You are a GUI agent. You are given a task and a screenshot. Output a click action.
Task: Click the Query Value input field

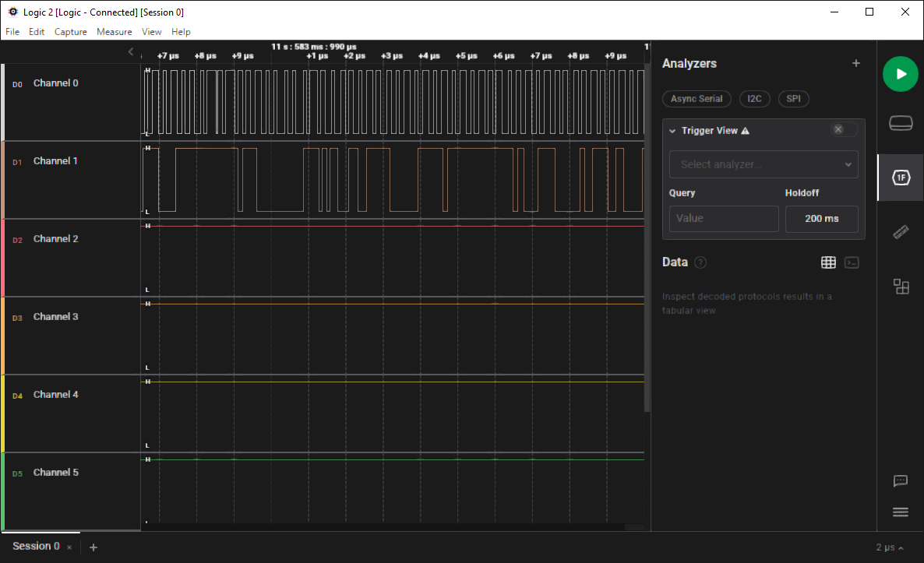tap(724, 219)
